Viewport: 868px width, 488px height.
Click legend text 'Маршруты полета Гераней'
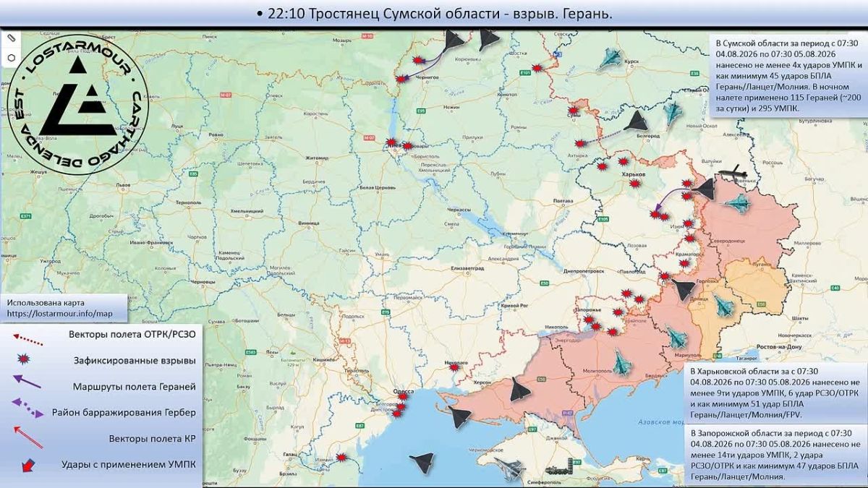(135, 387)
